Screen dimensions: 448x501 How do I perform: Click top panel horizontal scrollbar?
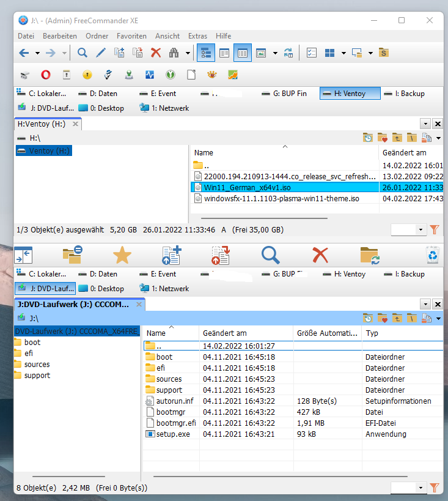point(264,218)
